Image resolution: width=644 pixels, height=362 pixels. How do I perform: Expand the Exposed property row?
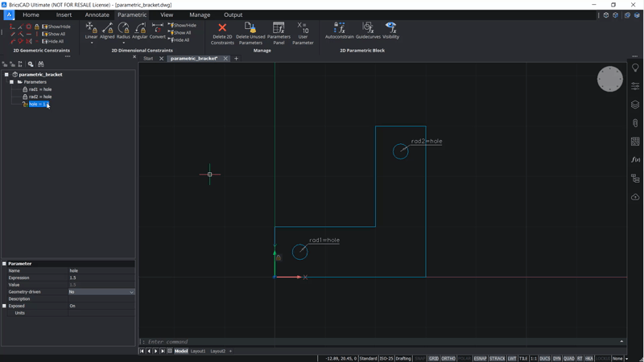(4, 306)
